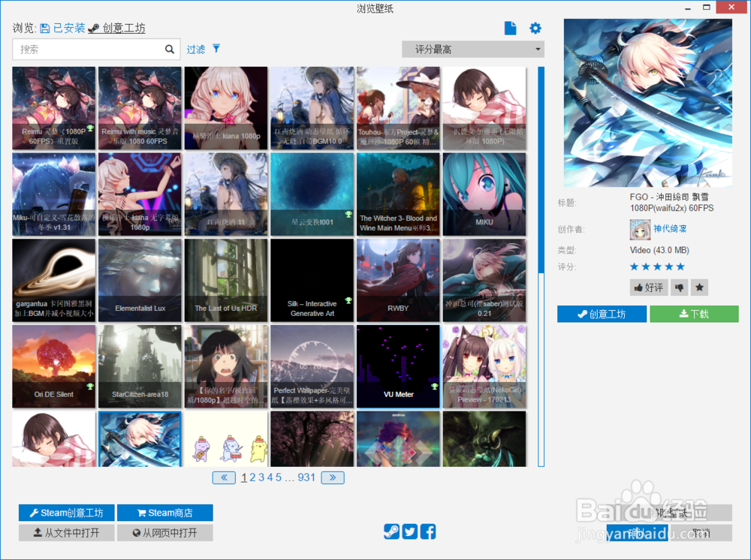Select Reimu 1080P 60FPS wallpaper thumbnail
751x560 pixels.
[53, 108]
